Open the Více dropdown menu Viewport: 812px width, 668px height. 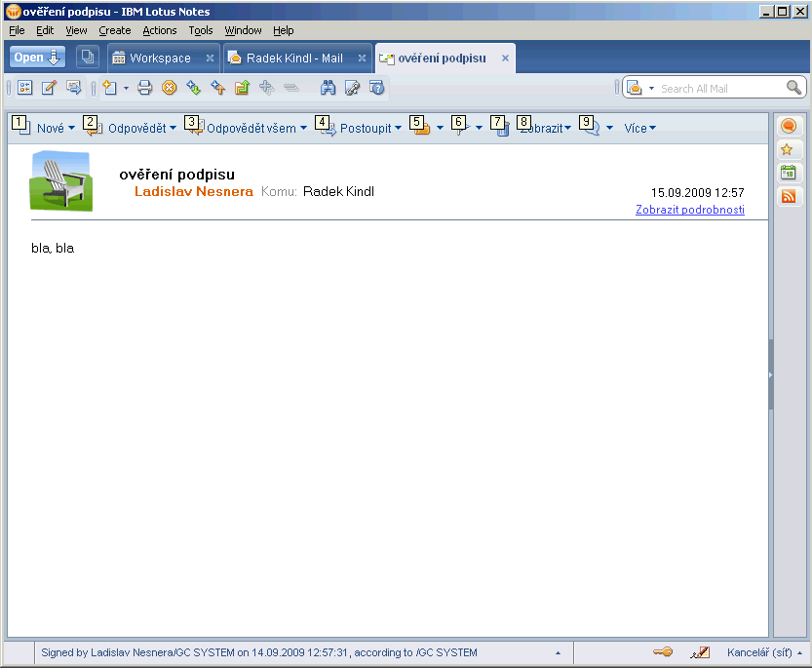coord(639,128)
